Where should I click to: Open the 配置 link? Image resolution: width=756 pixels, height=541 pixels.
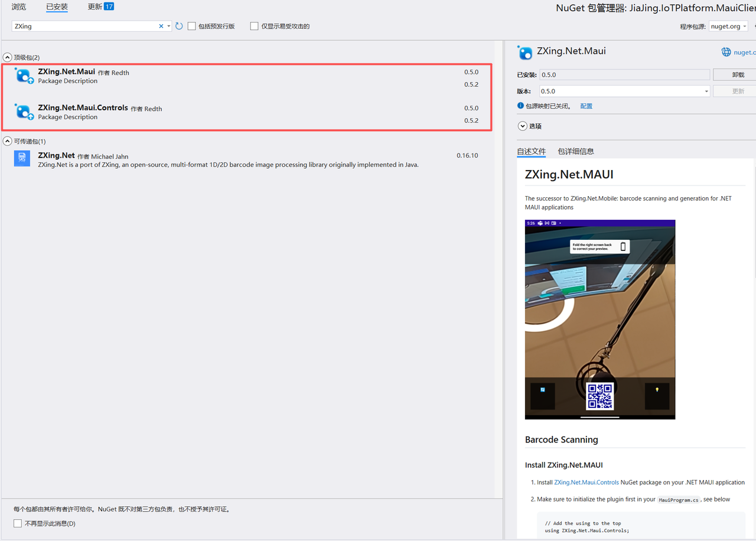click(586, 106)
